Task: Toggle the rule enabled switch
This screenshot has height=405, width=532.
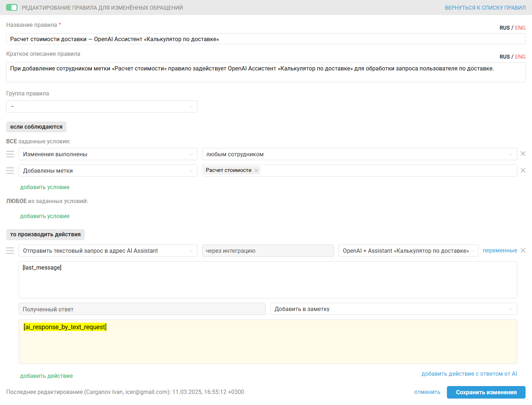Action: [12, 8]
